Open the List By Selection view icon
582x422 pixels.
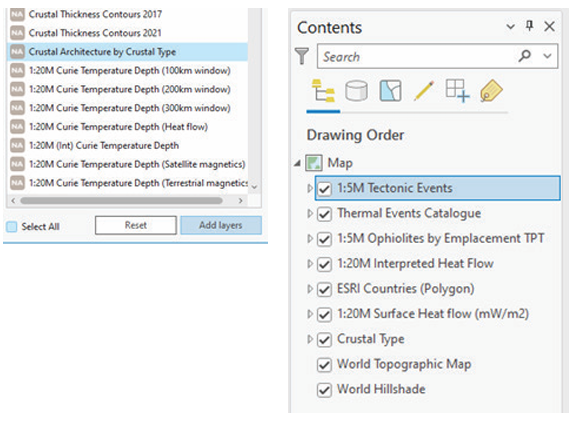[390, 91]
